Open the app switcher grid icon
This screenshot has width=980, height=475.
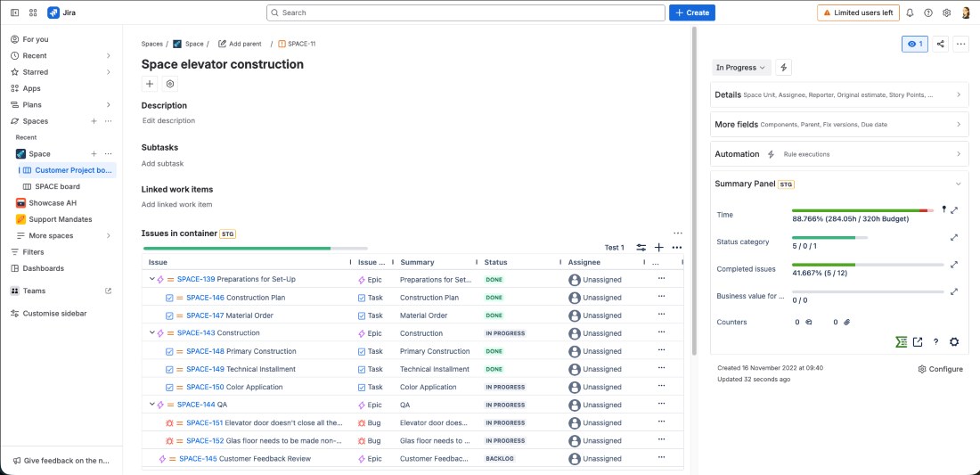point(33,13)
